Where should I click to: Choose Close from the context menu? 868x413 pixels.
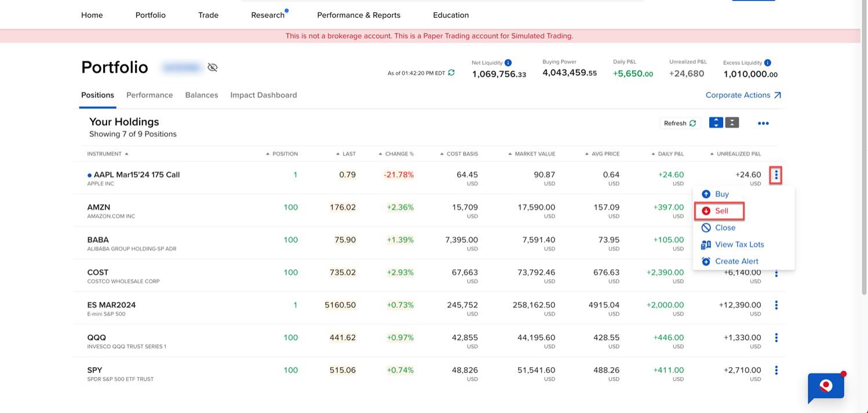pyautogui.click(x=719, y=228)
